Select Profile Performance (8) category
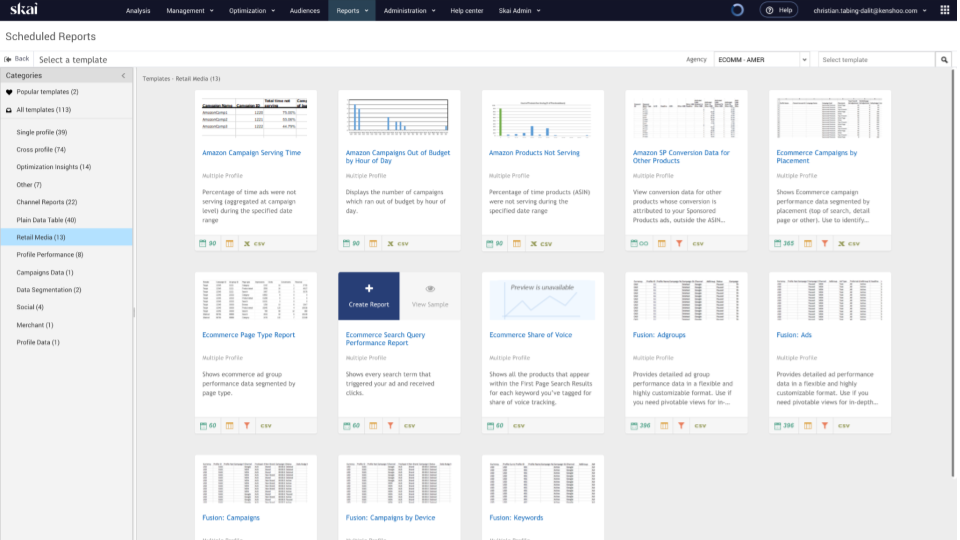This screenshot has width=960, height=540. tap(50, 255)
